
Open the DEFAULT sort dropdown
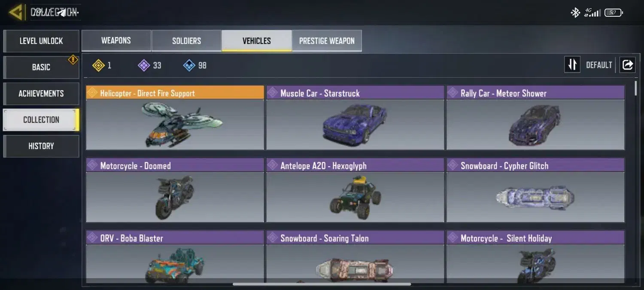coord(599,65)
